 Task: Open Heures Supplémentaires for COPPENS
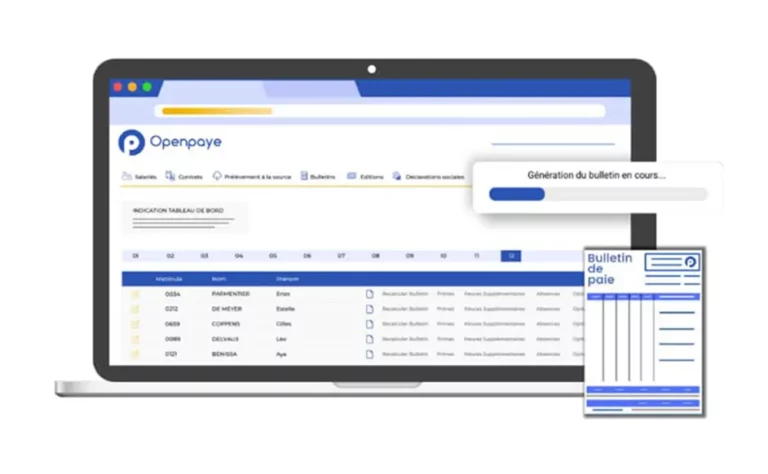click(x=493, y=324)
